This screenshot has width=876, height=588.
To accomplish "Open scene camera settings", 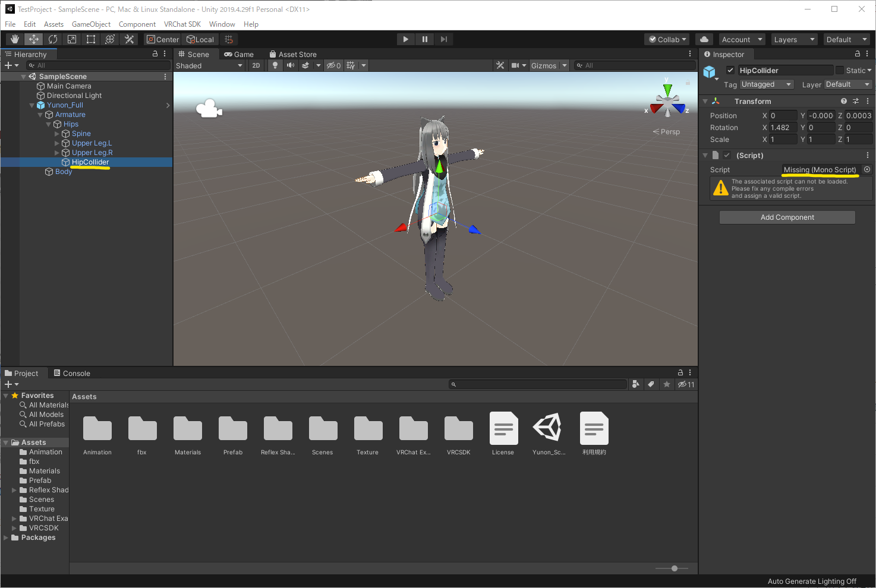I will (515, 65).
